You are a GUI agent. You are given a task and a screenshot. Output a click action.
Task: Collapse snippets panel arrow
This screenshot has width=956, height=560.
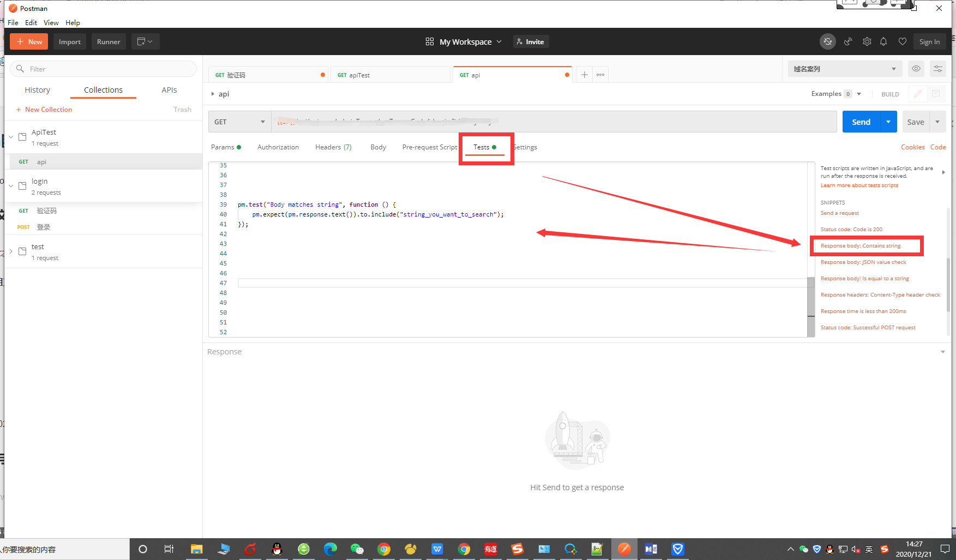pyautogui.click(x=943, y=172)
